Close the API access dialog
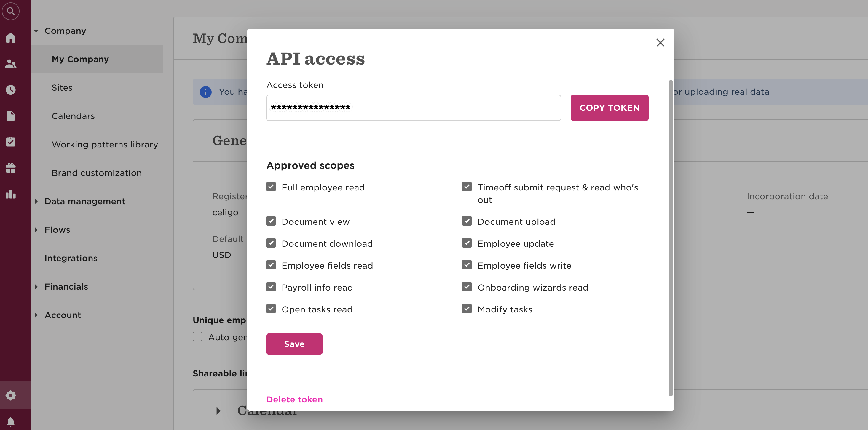 pos(660,43)
